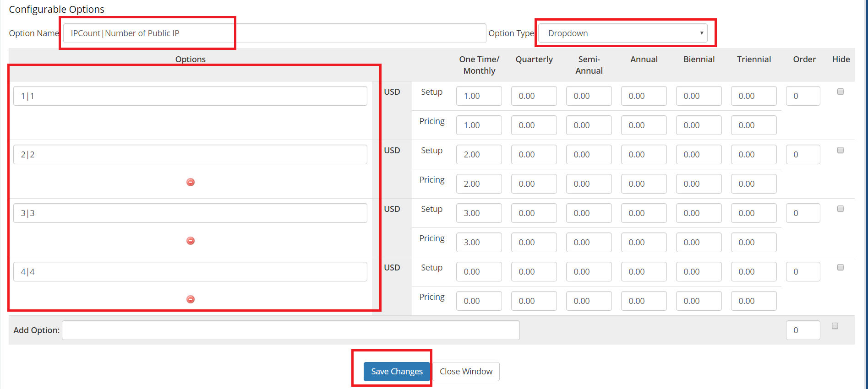Screen dimensions: 868x389
Task: Click the Configurable Options heading
Action: (x=56, y=9)
